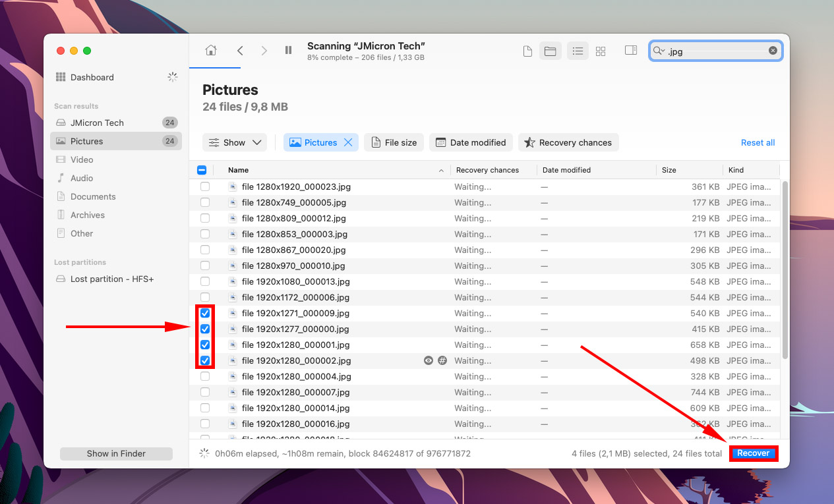The width and height of the screenshot is (834, 504).
Task: Clear the .jpg search field
Action: pyautogui.click(x=772, y=51)
